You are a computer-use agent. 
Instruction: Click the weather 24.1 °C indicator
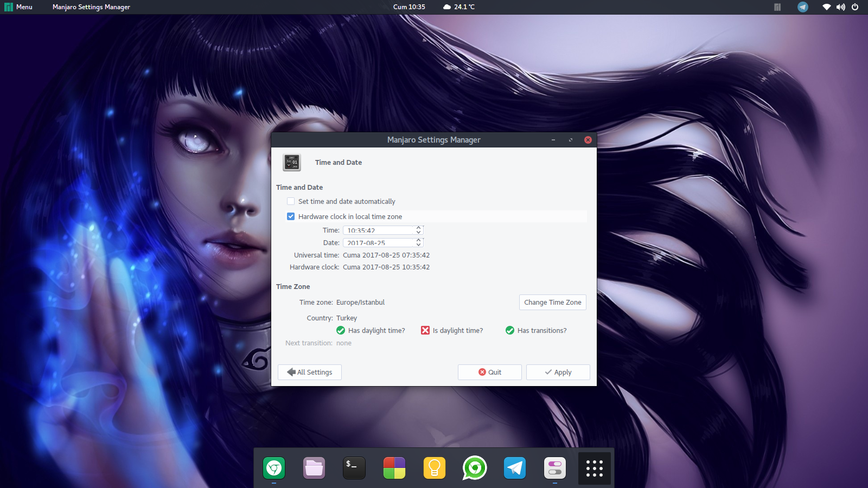459,7
